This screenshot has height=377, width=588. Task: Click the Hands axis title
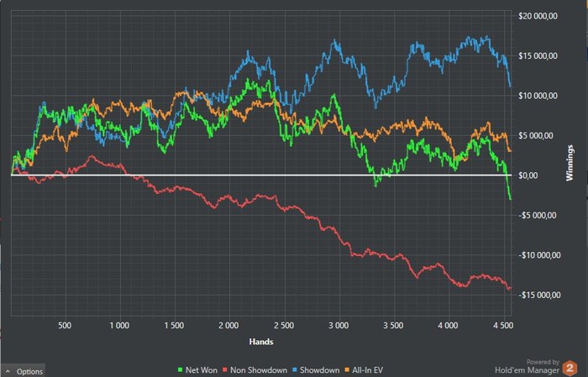click(x=261, y=342)
